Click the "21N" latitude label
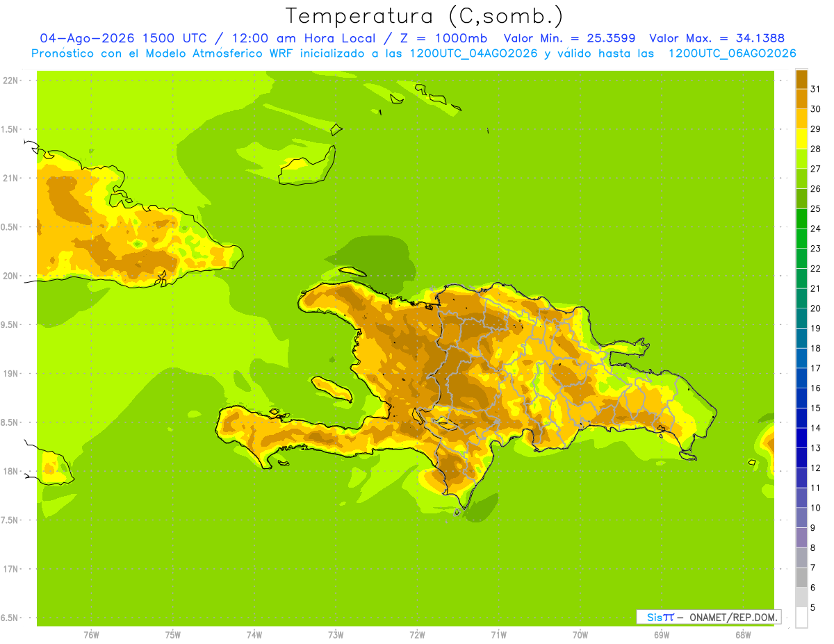Screen dimensions: 834x644 tap(10, 178)
